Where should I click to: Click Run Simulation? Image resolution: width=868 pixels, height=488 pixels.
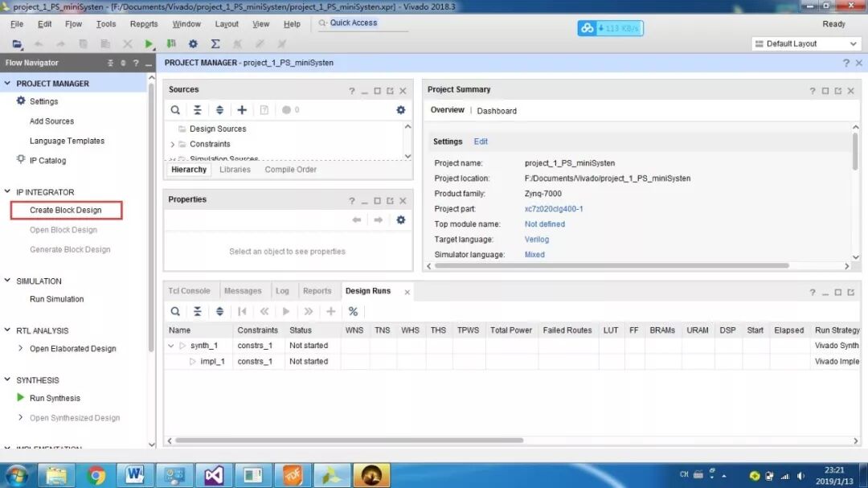[x=56, y=299]
